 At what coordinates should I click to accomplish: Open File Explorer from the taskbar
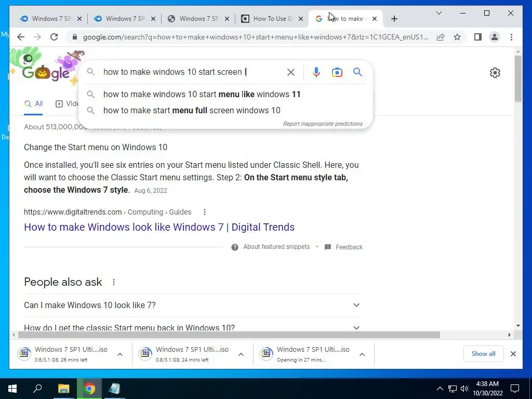click(x=63, y=389)
